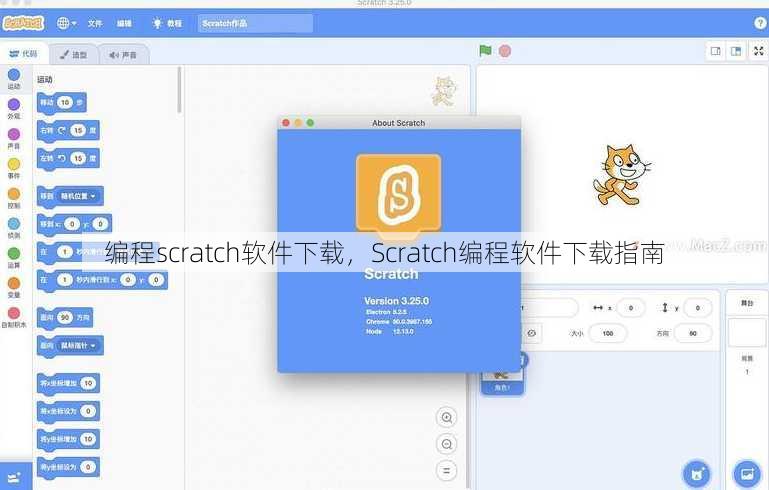Click the 左转 15 度 turn left block
This screenshot has height=490, width=769.
click(68, 158)
